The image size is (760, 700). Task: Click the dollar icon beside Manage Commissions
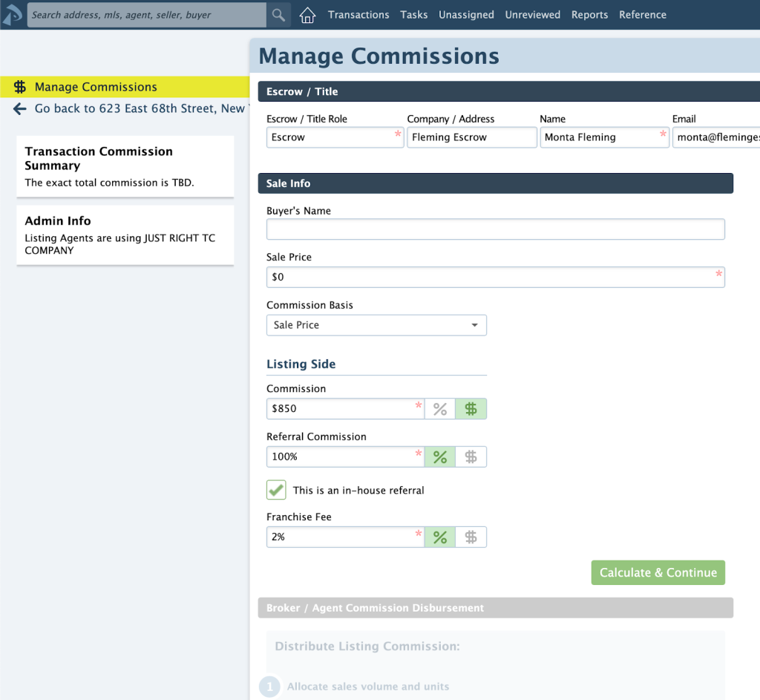coord(20,87)
